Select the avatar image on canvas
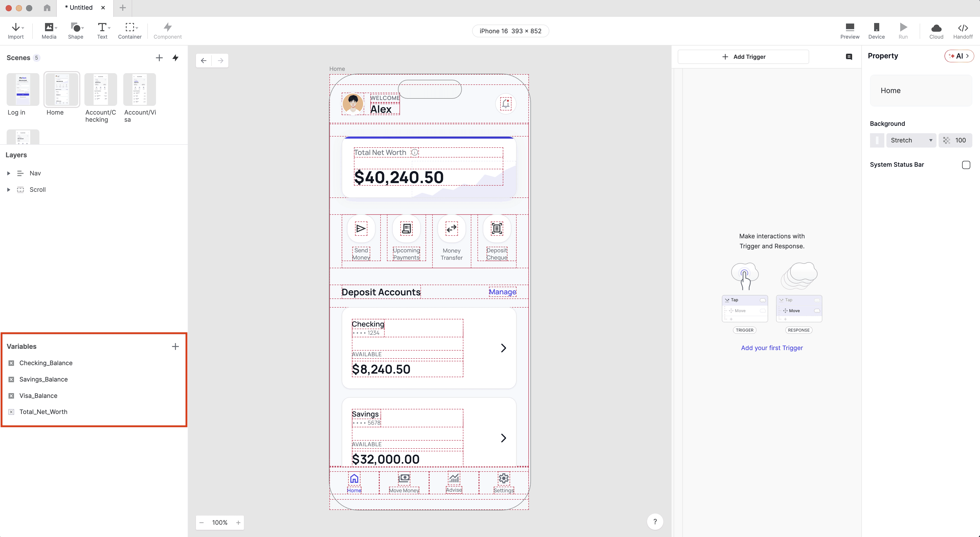Viewport: 980px width, 537px height. (353, 104)
